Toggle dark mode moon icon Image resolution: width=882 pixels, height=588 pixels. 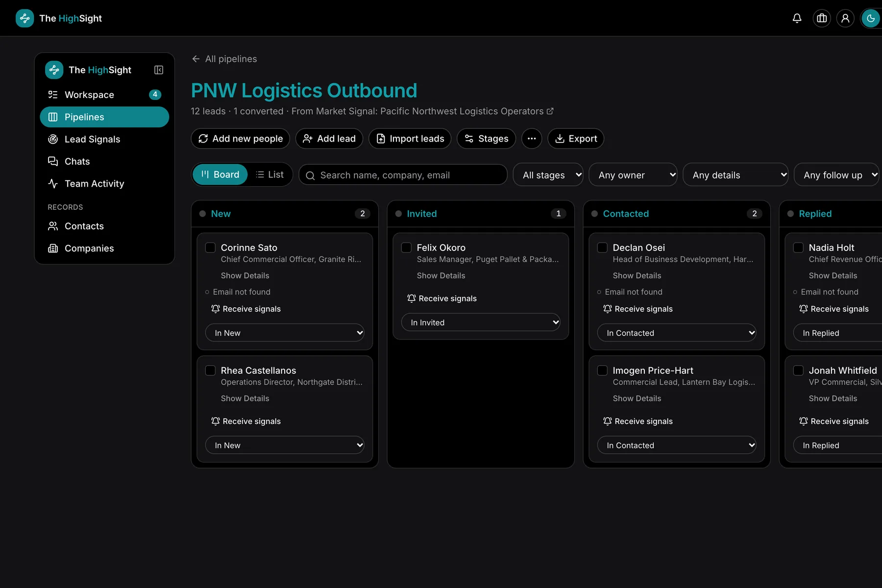point(871,18)
